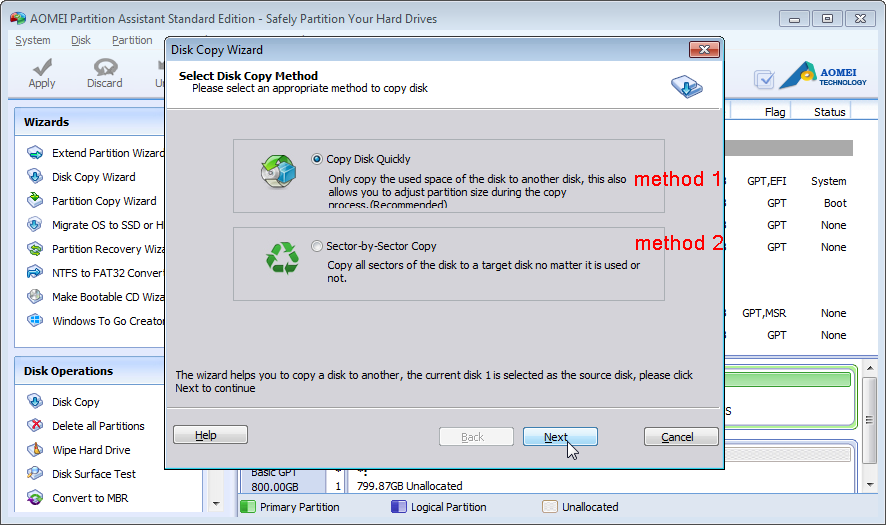Click the Convert to MBR icon
This screenshot has width=886, height=525.
pos(35,497)
